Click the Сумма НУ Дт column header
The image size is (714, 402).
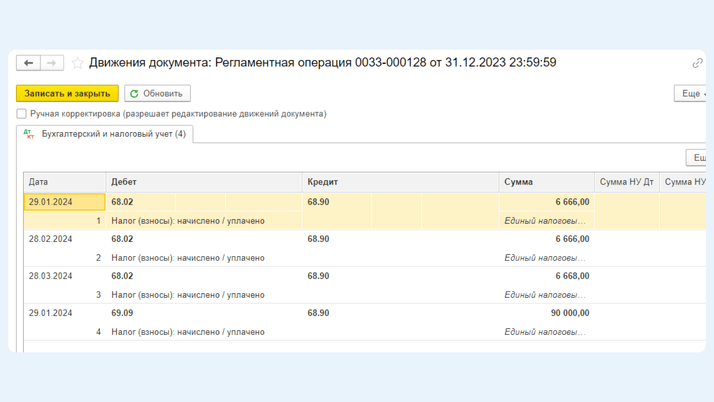click(626, 182)
